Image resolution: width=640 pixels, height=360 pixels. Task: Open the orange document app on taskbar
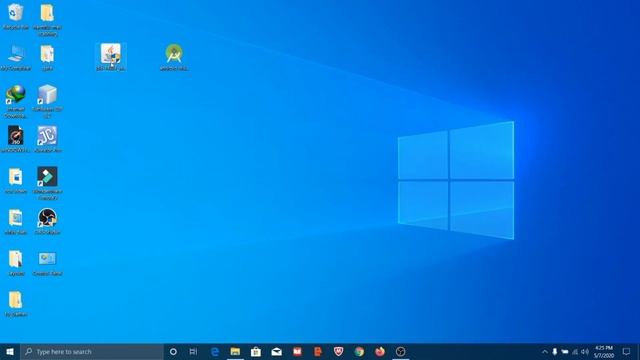coord(318,352)
